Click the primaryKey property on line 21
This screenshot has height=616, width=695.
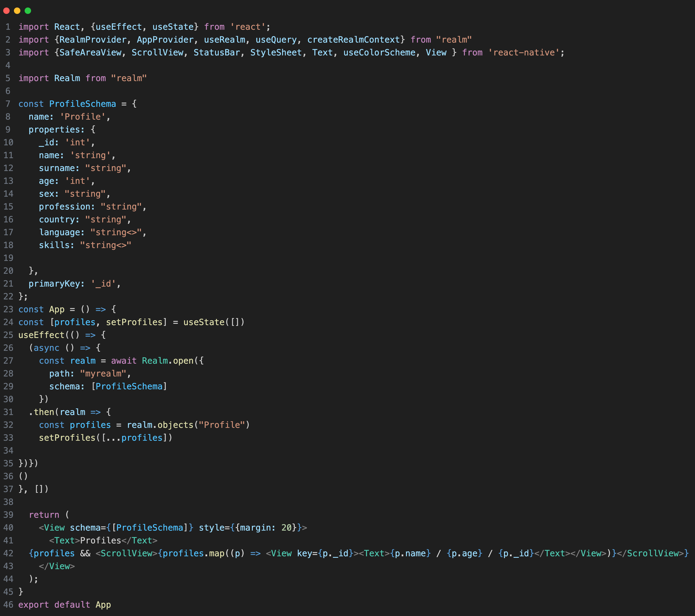(55, 284)
